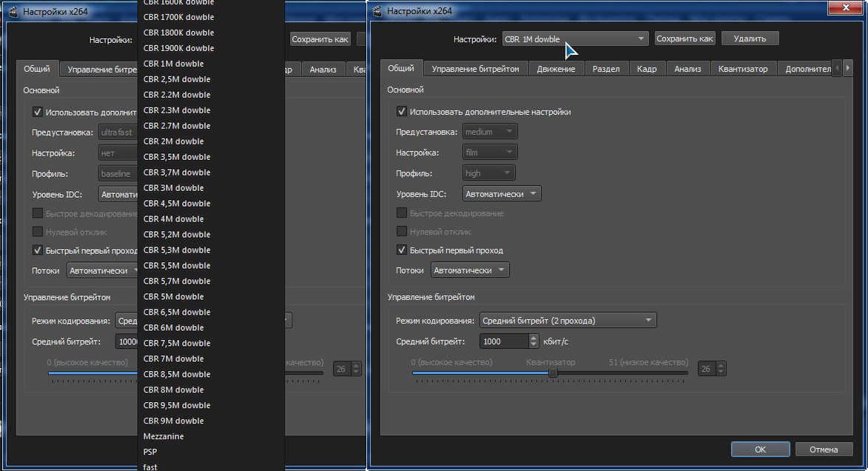Switch to 'Общий' tab in left window

pos(36,69)
